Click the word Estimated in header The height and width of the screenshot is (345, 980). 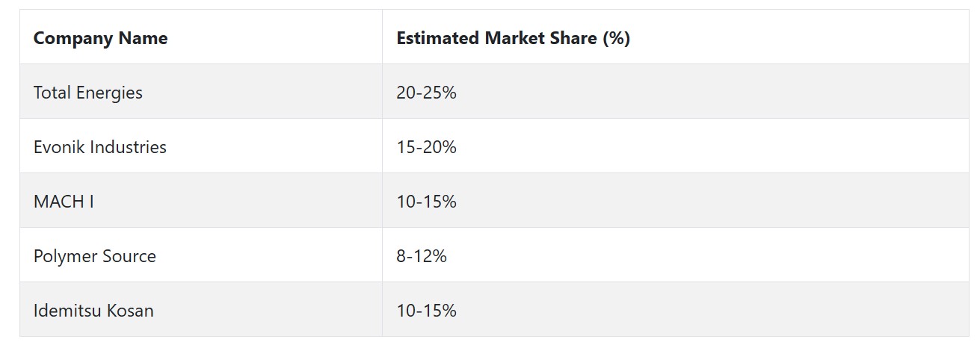[x=438, y=38]
